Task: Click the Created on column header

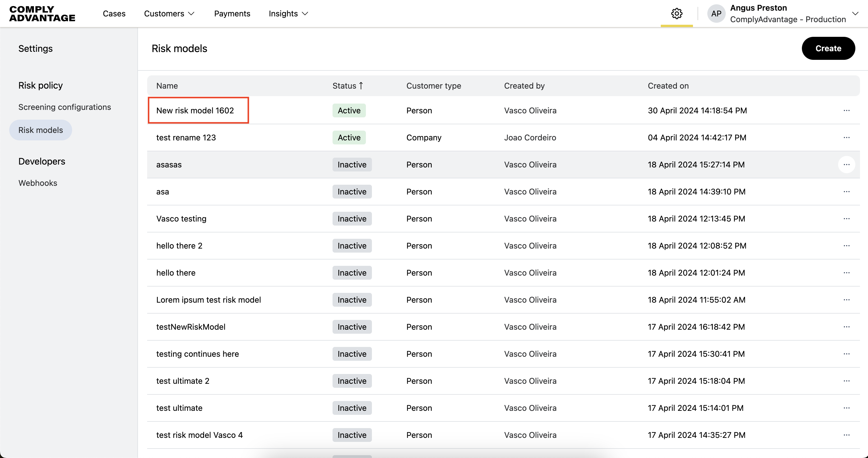Action: (x=668, y=86)
